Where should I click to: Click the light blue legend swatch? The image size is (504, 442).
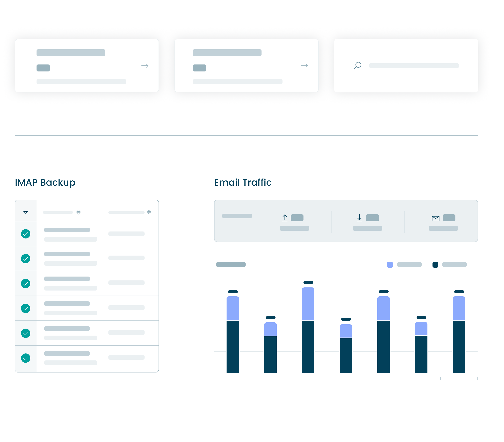(x=390, y=265)
